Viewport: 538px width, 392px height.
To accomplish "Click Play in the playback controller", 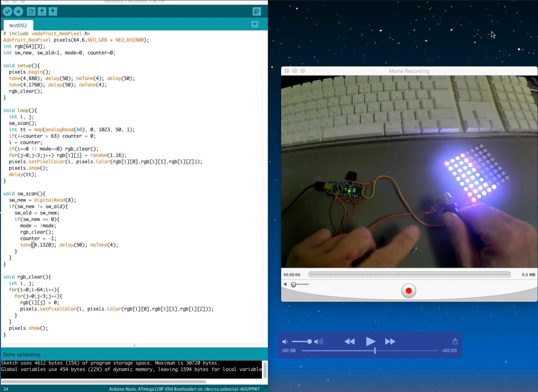I will click(x=370, y=341).
